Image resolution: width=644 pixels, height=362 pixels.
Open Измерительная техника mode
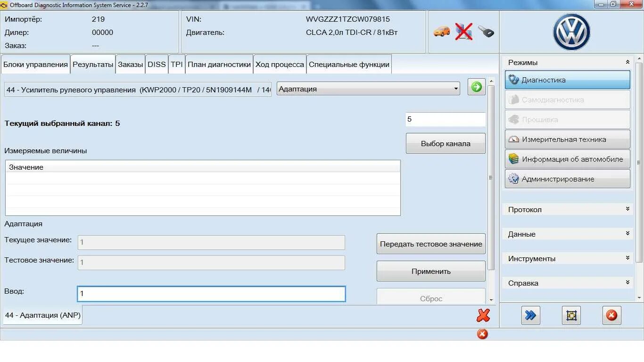tap(568, 139)
